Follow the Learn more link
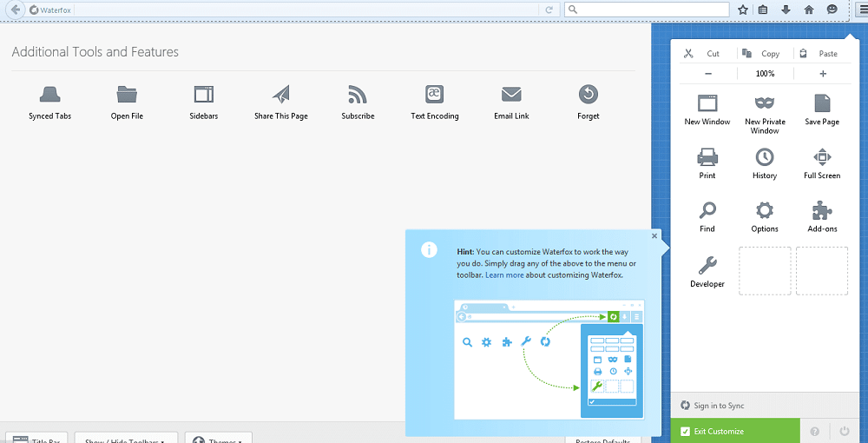The image size is (868, 443). (x=504, y=274)
